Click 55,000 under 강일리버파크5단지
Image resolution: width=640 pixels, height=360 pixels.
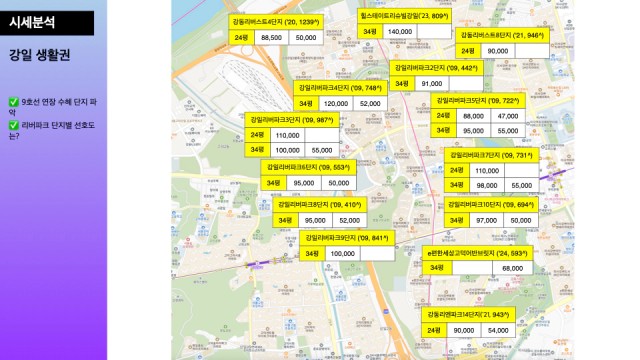coord(508,131)
